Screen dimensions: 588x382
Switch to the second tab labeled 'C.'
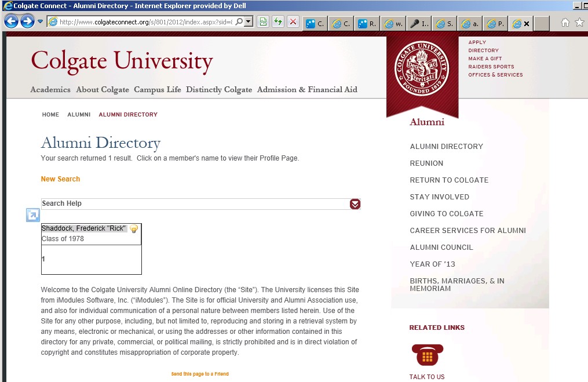[x=341, y=23]
